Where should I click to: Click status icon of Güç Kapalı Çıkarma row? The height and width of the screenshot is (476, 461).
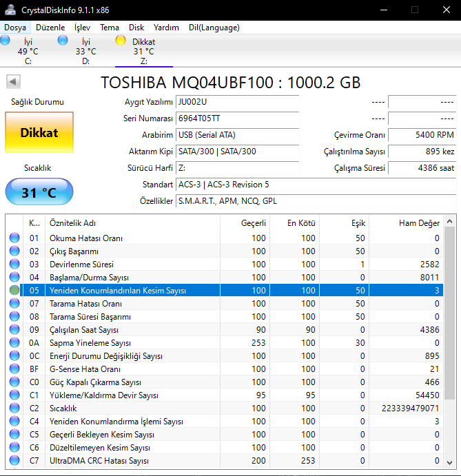point(14,382)
